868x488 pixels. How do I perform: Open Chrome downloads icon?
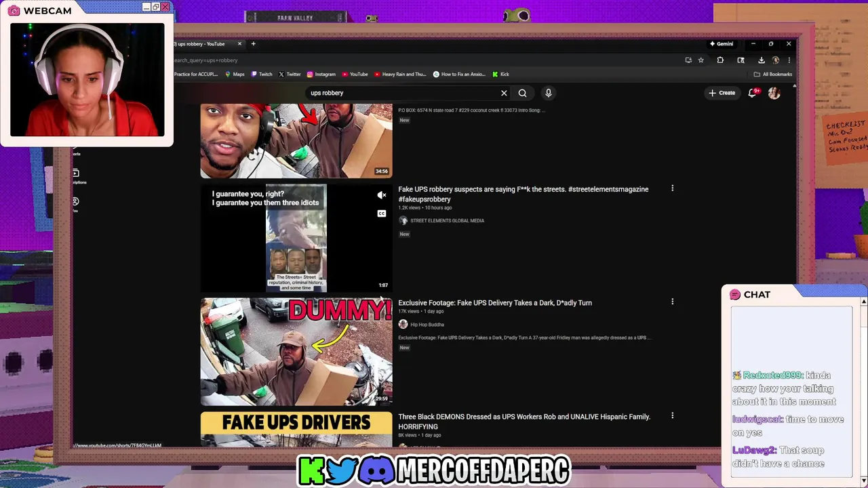(x=761, y=60)
